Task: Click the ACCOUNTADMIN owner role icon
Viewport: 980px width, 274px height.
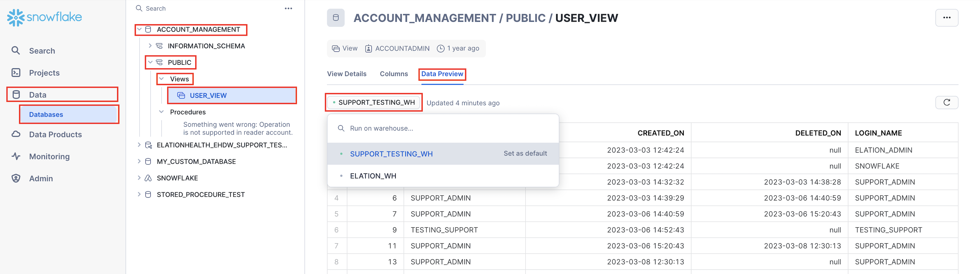Action: pos(368,48)
